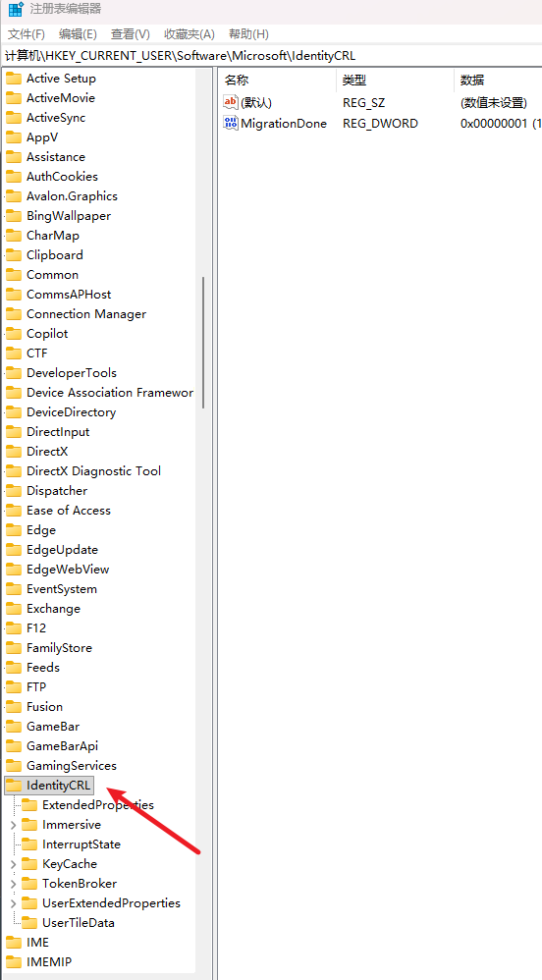The image size is (542, 980).
Task: Select the Ease of Access key
Action: coord(69,511)
